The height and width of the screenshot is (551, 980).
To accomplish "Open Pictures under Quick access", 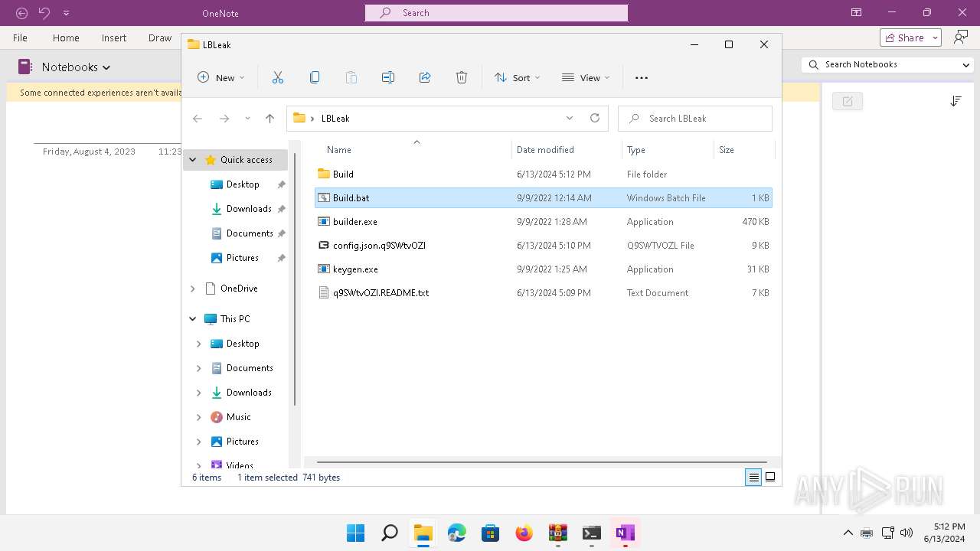I will pos(243,258).
